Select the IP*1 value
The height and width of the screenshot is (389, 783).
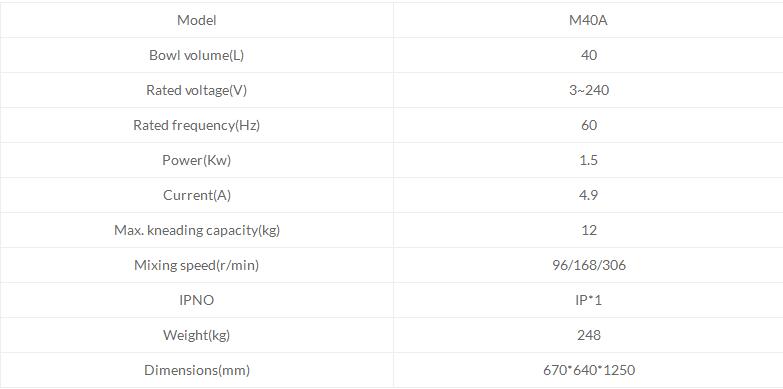click(x=589, y=300)
